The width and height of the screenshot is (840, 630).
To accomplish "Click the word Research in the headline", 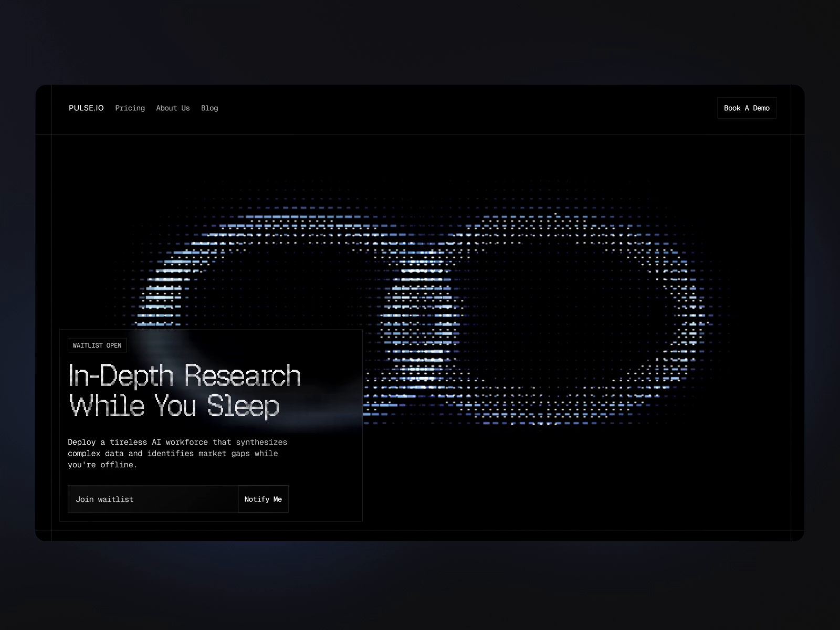I will tap(242, 376).
